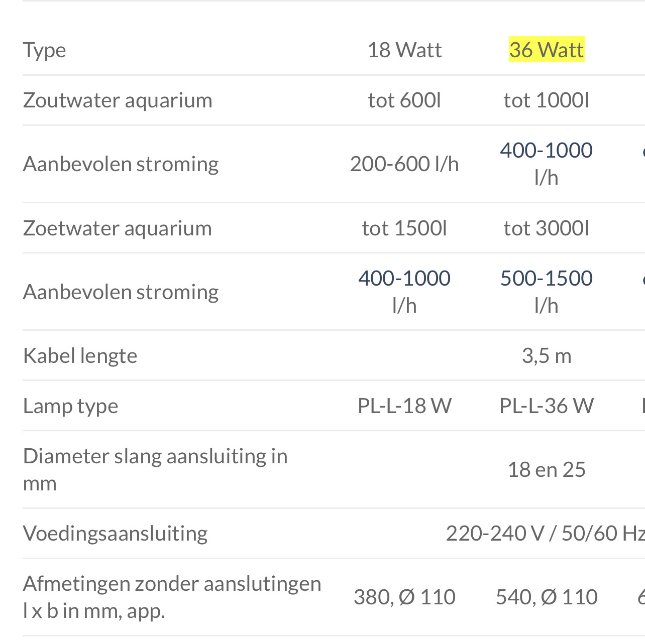Open the 500-1500 l/h link
This screenshot has width=645, height=644.
coord(547,278)
